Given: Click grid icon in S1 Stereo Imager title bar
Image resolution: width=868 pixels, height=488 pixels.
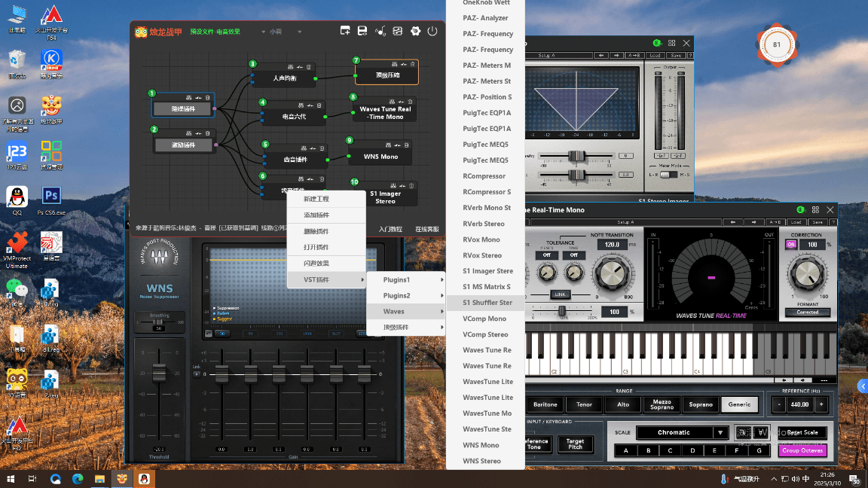Looking at the screenshot, I should tap(671, 43).
